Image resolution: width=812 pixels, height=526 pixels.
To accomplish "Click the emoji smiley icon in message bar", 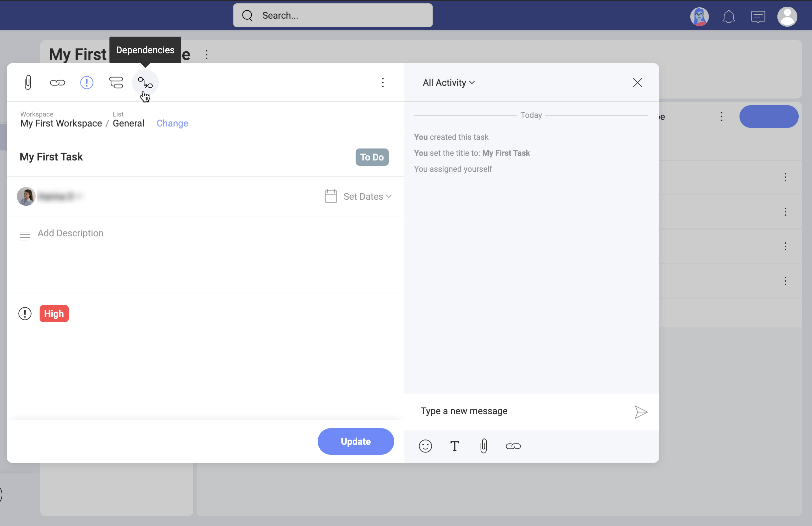I will [425, 446].
